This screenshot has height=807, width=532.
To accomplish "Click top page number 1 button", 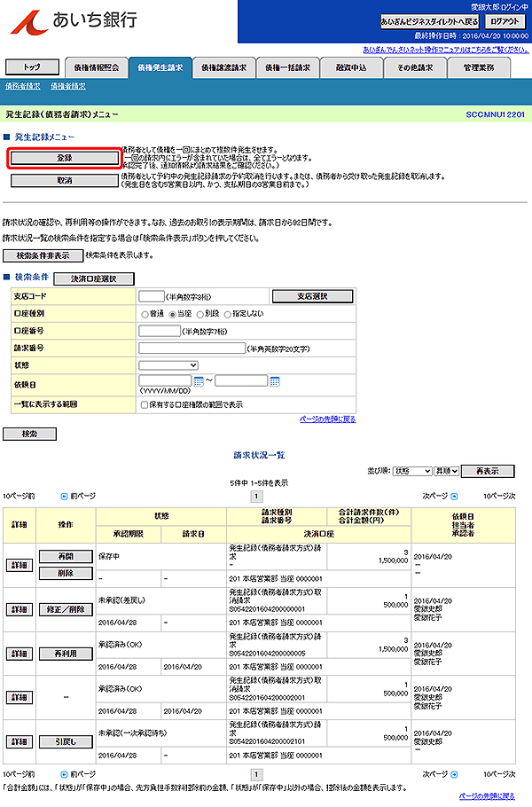I will 256,497.
